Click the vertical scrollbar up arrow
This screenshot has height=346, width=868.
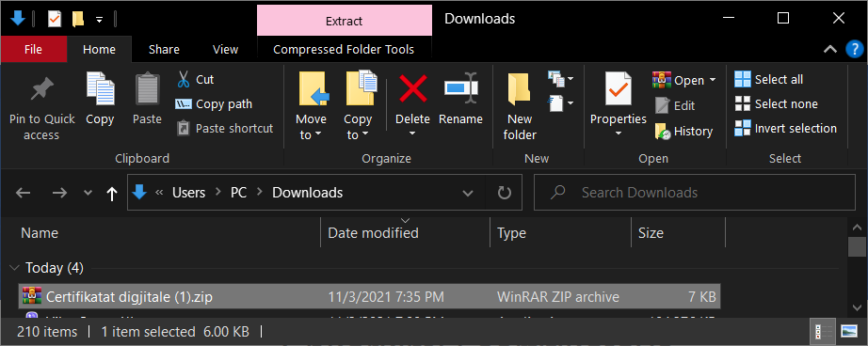click(x=857, y=228)
